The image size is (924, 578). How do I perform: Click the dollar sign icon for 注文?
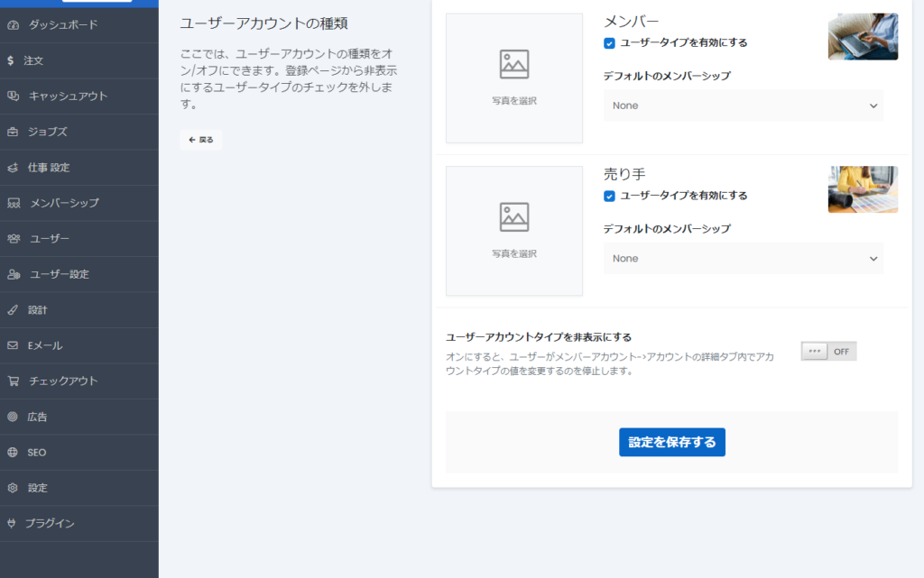[x=10, y=60]
